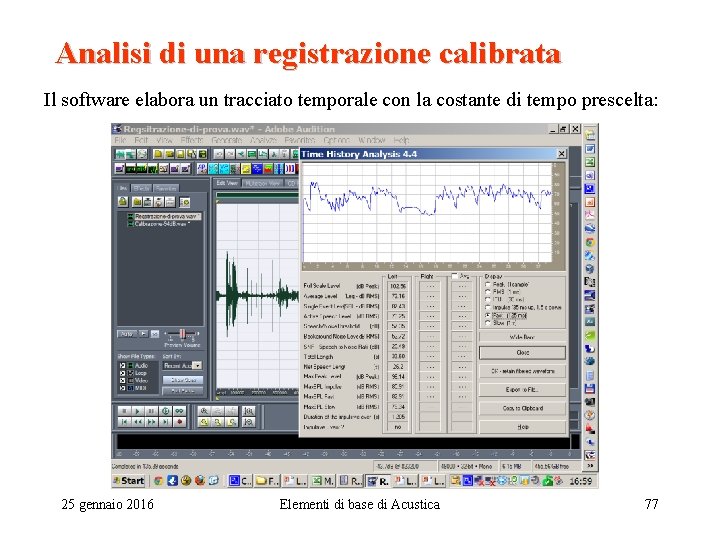This screenshot has width=720, height=540.
Task: Click the Open file folder icon in toolbar
Action: (169, 154)
